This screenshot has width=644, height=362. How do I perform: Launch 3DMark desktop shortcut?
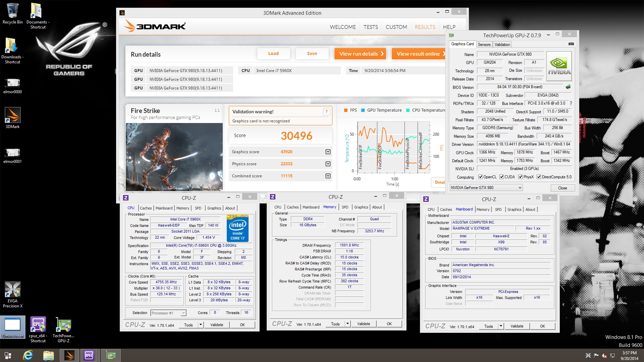pos(12,118)
